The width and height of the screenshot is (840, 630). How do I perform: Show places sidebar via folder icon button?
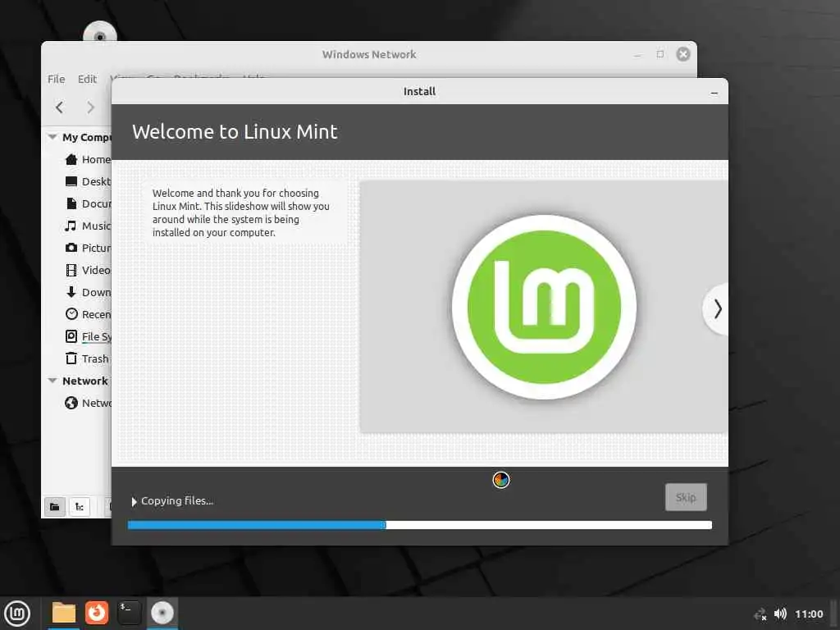[55, 506]
